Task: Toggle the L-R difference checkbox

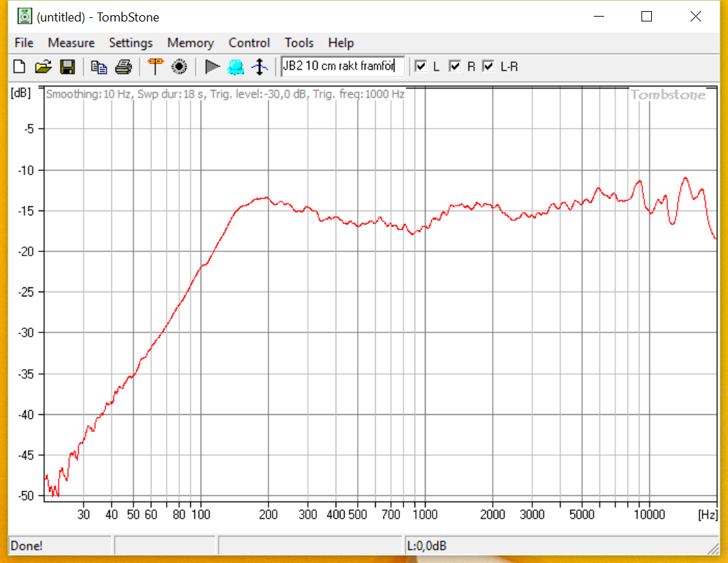Action: [x=488, y=66]
